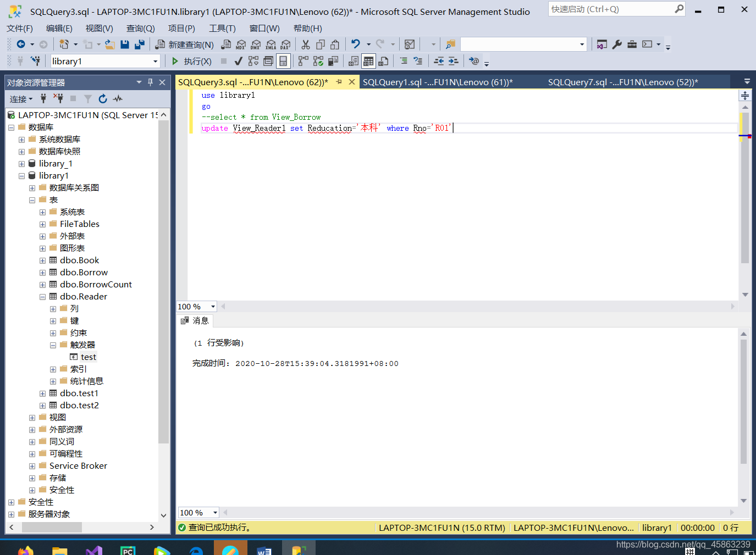Viewport: 756px width, 555px height.
Task: Click the Increase Indent icon
Action: (453, 61)
